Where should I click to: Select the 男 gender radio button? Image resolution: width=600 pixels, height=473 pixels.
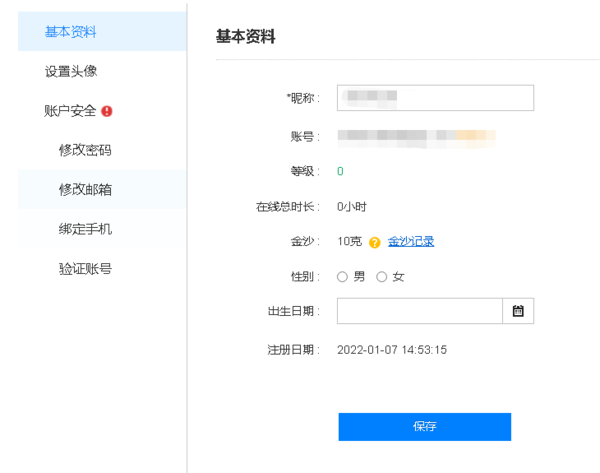[x=343, y=277]
